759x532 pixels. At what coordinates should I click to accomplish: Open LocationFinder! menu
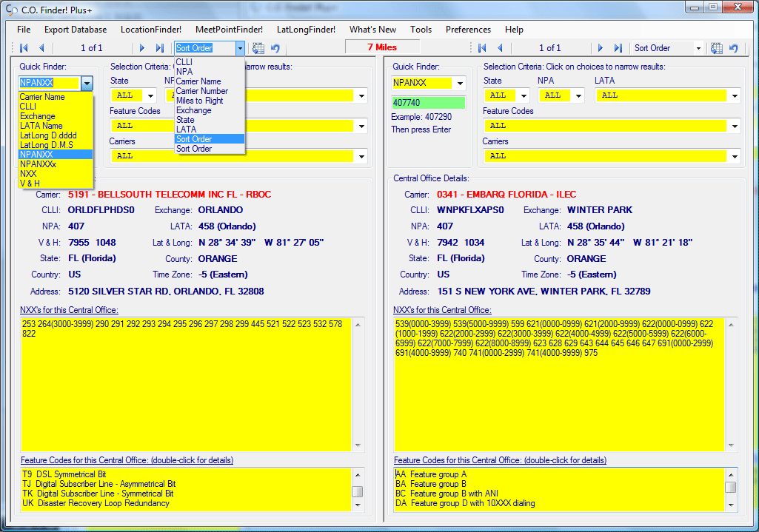point(151,30)
